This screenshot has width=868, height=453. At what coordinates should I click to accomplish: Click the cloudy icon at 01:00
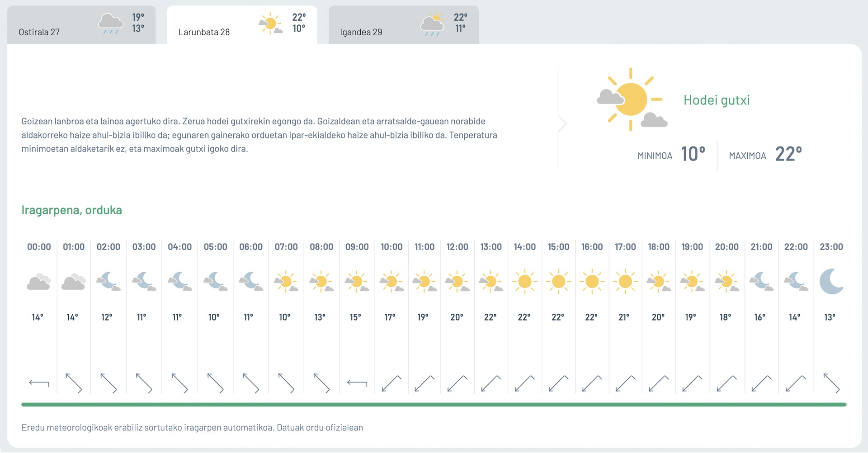coord(74,282)
